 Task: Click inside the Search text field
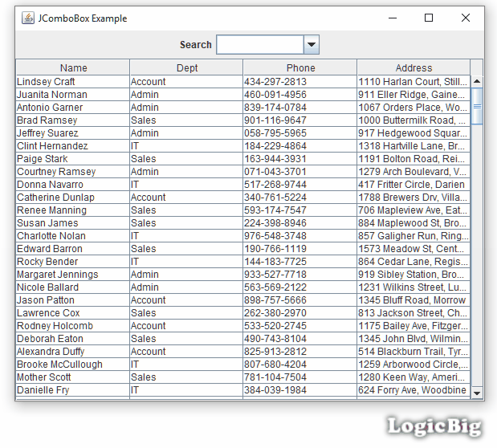pyautogui.click(x=260, y=45)
